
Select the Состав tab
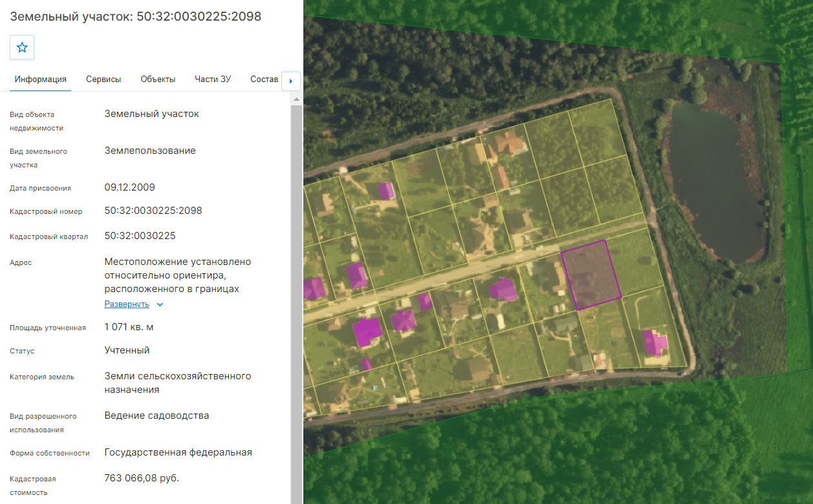[x=264, y=79]
